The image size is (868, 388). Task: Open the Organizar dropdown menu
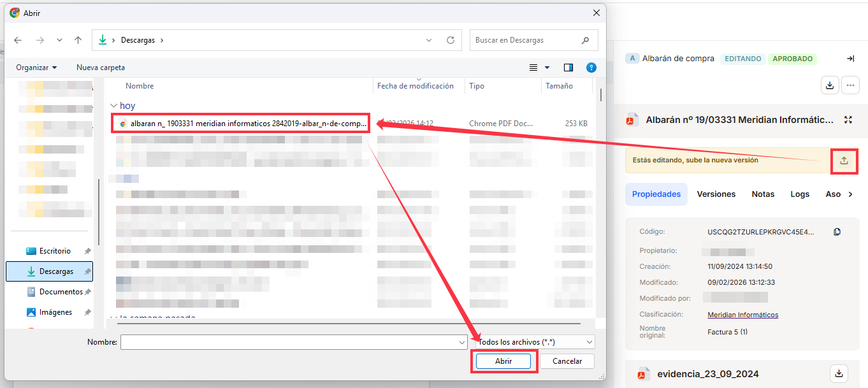[x=36, y=68]
